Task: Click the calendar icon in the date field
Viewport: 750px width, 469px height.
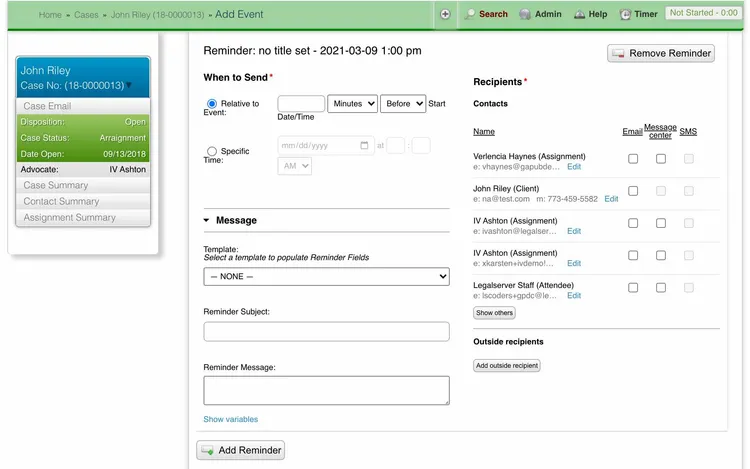Action: 364,145
